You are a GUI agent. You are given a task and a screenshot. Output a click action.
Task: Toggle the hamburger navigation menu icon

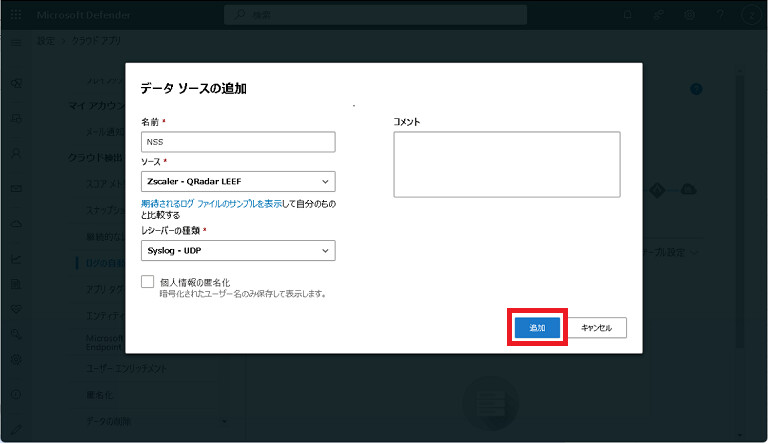point(16,43)
